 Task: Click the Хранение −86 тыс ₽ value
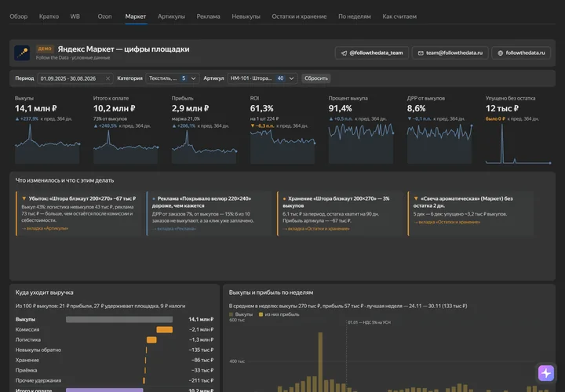click(201, 360)
